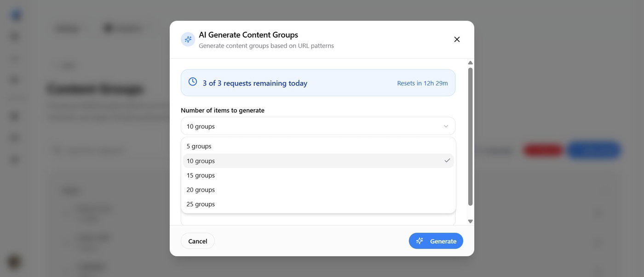Click the dialog scrollbar down arrow

[470, 221]
